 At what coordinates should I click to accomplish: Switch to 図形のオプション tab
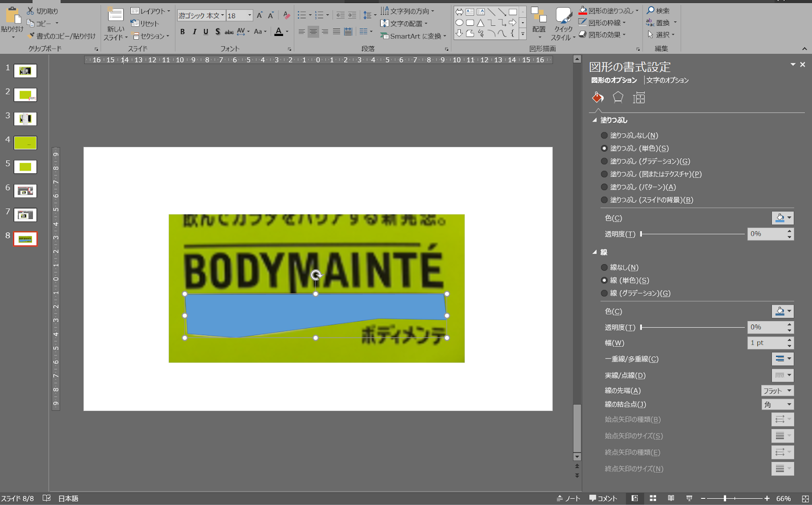[x=614, y=80]
